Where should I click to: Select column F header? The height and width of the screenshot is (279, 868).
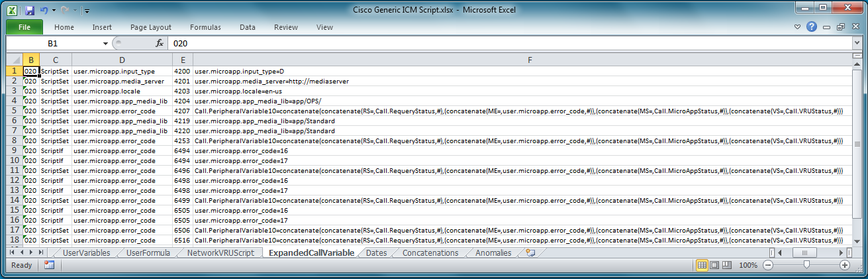(530, 60)
